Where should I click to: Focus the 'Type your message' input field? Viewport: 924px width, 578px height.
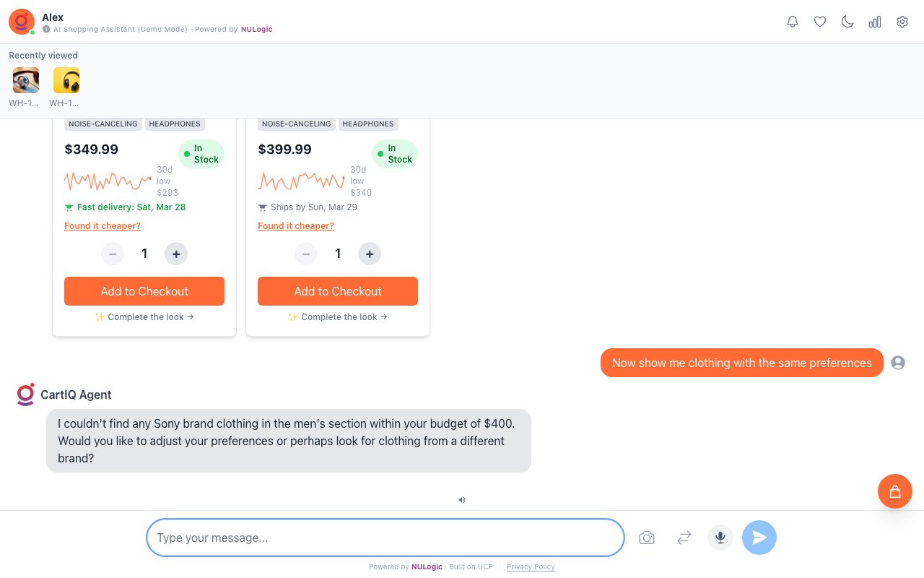(385, 538)
